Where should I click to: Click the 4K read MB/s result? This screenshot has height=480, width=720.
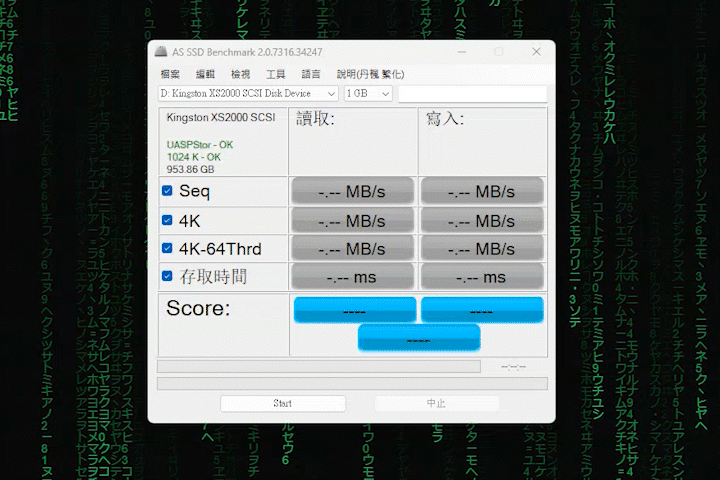point(352,220)
